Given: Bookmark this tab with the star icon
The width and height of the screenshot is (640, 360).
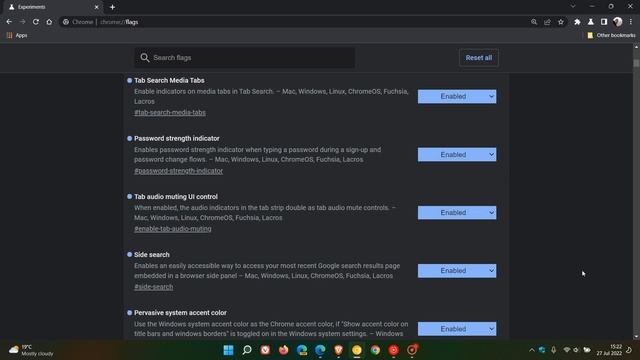Looking at the screenshot, I should click(x=561, y=22).
